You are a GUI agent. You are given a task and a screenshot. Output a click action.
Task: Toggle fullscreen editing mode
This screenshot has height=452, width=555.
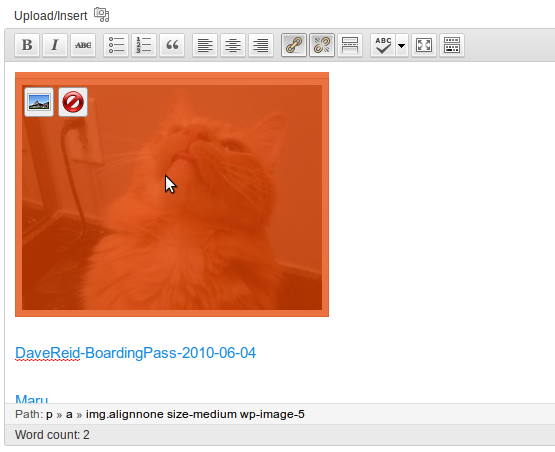click(x=424, y=45)
